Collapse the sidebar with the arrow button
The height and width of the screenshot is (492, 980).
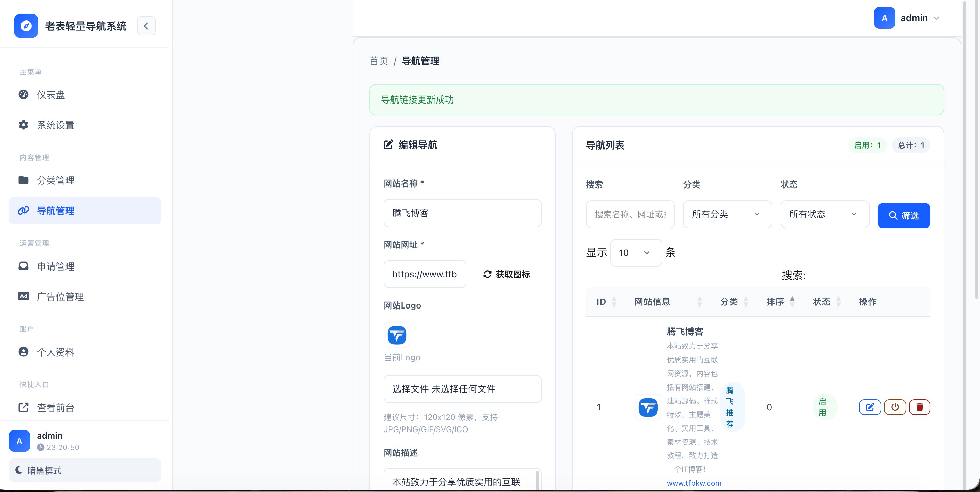(x=146, y=26)
